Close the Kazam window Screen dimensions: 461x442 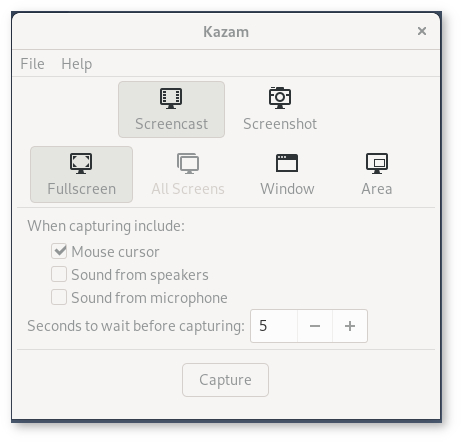422,31
